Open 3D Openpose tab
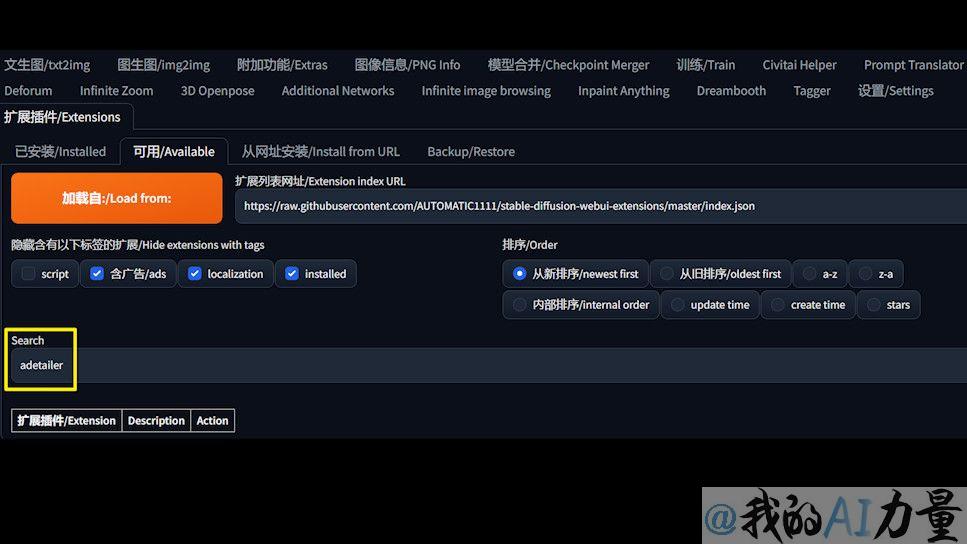 pos(217,91)
